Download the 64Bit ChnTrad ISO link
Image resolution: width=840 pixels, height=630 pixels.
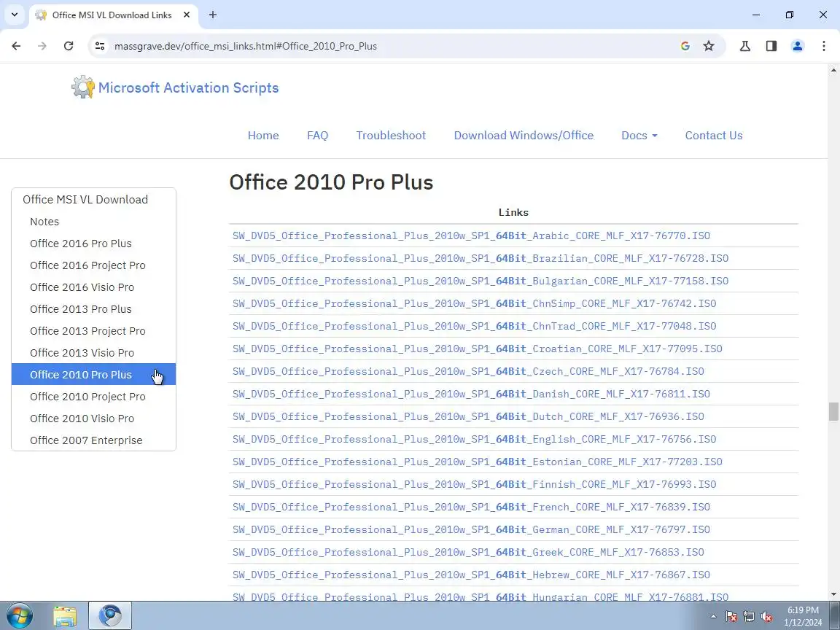[x=475, y=326]
